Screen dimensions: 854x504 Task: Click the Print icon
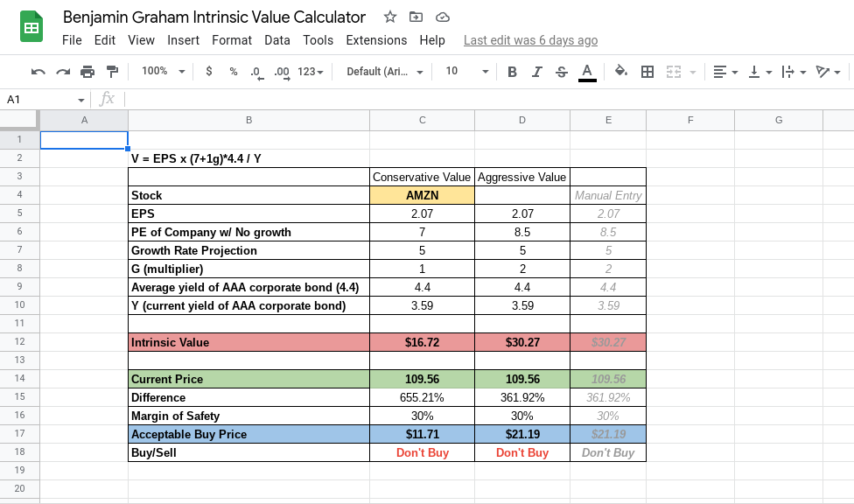click(x=87, y=72)
